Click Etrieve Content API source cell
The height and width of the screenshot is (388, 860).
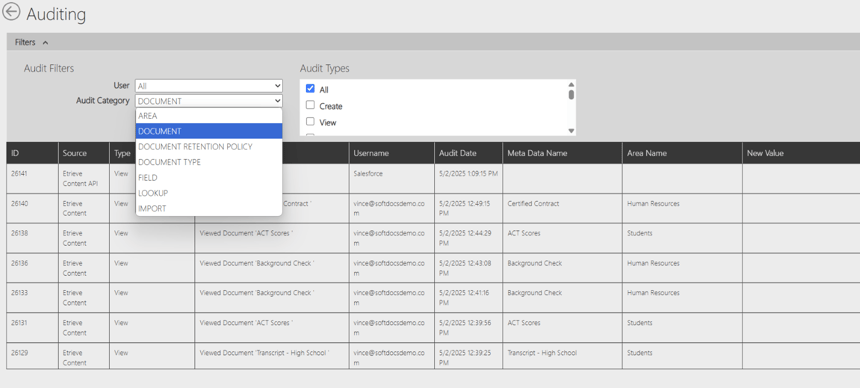tap(83, 178)
